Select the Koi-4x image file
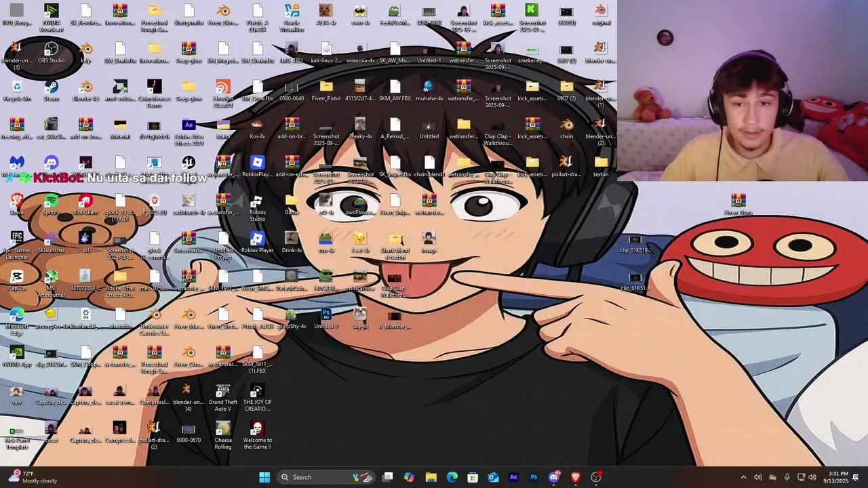Image resolution: width=868 pixels, height=488 pixels. (x=257, y=128)
